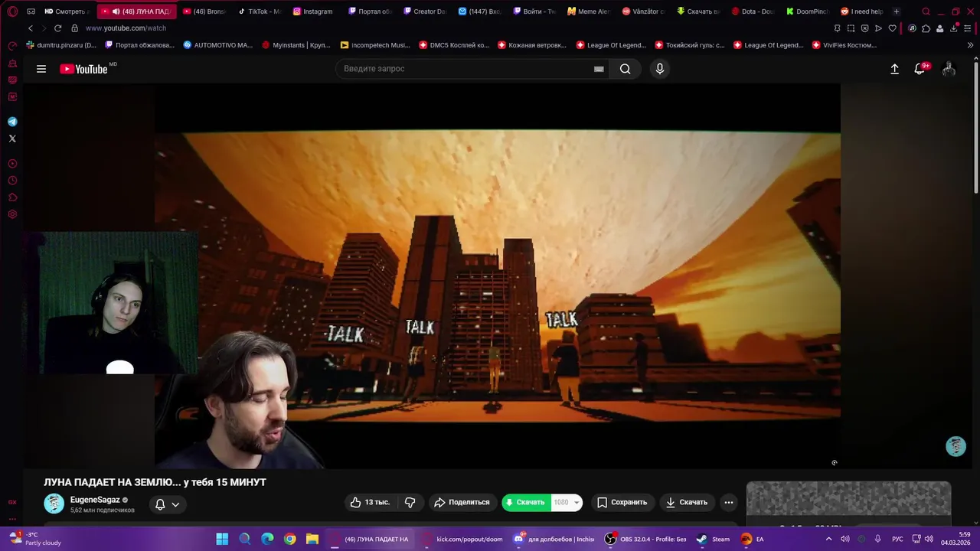Switch to Steam in the taskbar
Viewport: 980px width, 551px height.
[x=714, y=539]
